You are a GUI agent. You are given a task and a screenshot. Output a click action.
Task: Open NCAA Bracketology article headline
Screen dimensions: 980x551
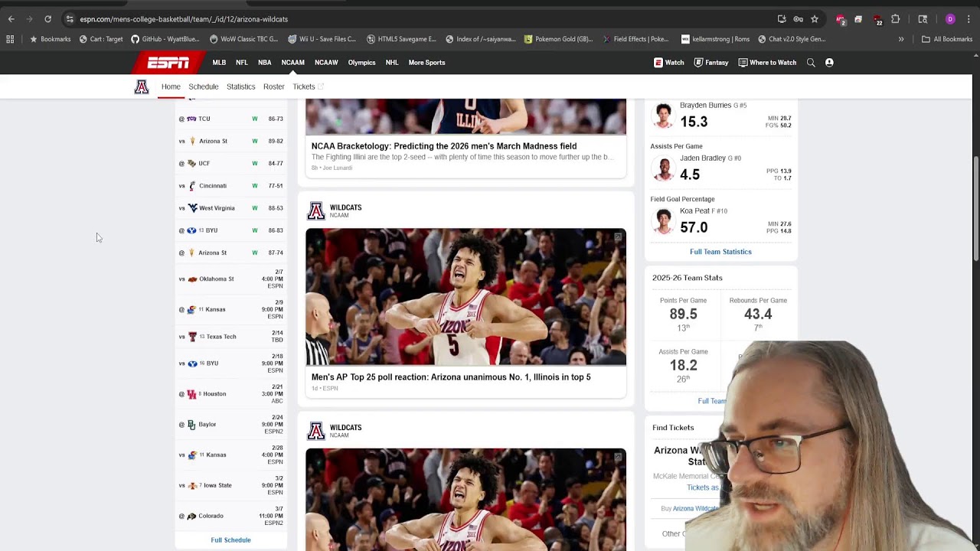(444, 146)
